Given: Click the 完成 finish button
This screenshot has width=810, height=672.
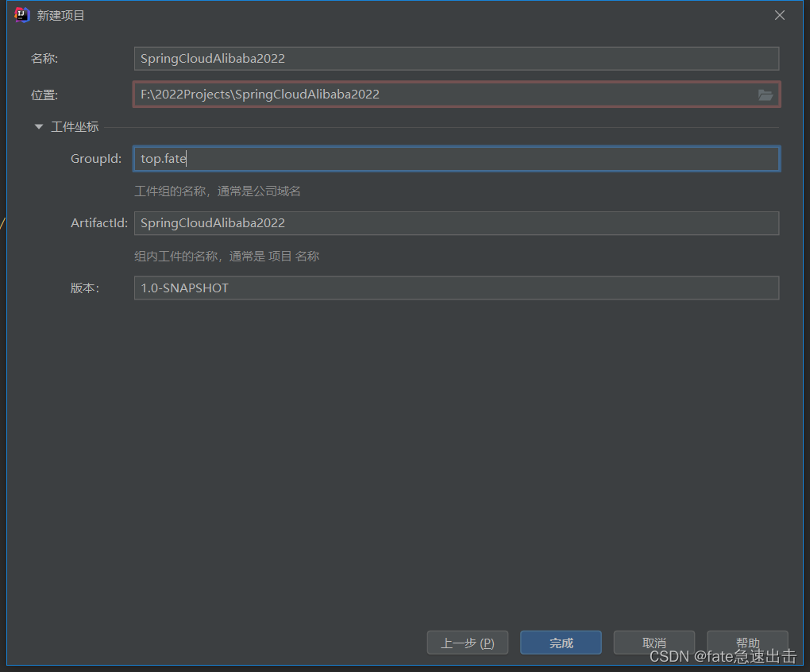Looking at the screenshot, I should point(561,643).
